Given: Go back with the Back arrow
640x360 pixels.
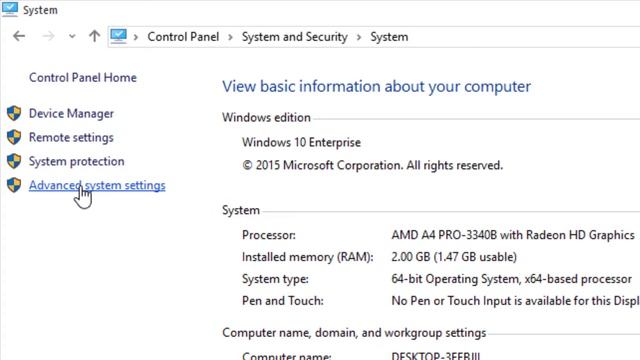Looking at the screenshot, I should click(x=19, y=36).
